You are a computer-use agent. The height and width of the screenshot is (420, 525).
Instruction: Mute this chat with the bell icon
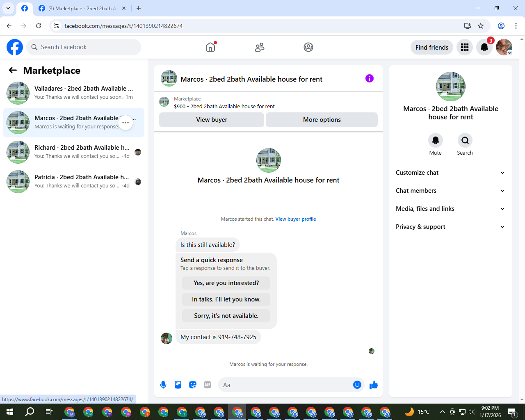(x=436, y=140)
